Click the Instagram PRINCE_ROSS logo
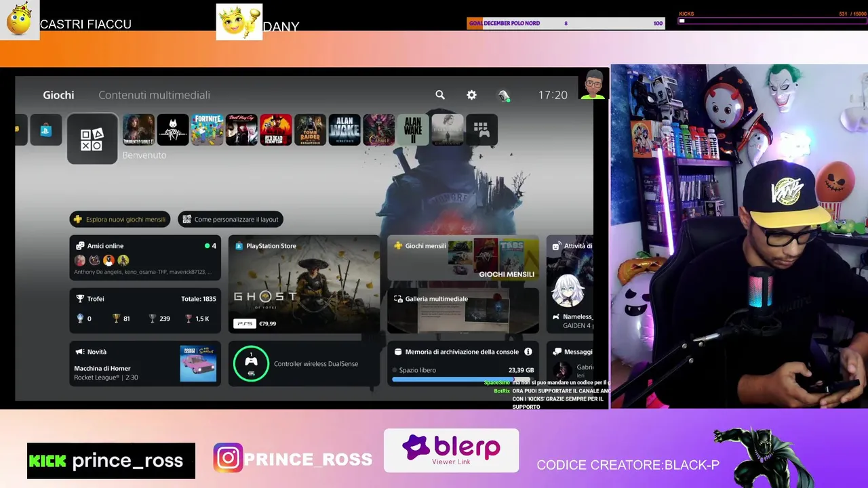The height and width of the screenshot is (488, 868). click(x=228, y=458)
